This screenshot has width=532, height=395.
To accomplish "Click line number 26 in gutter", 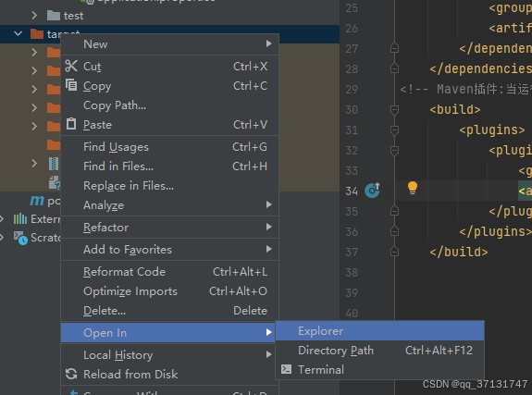I will (352, 28).
